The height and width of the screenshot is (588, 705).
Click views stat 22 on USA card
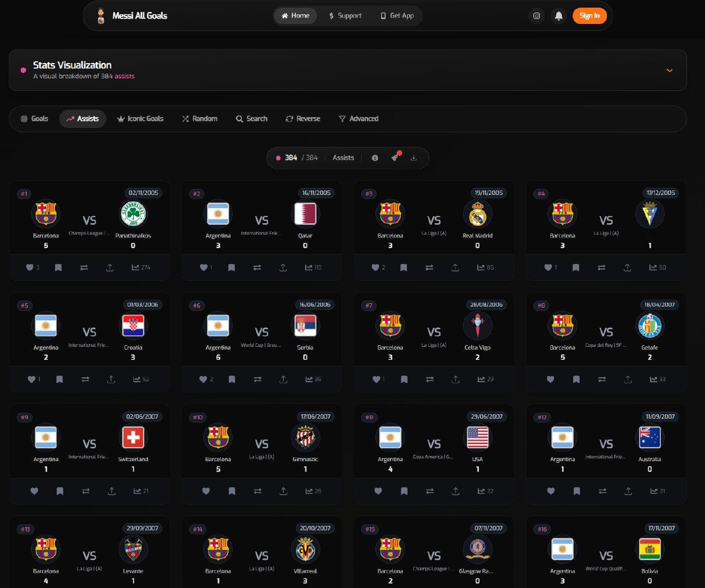tap(485, 491)
